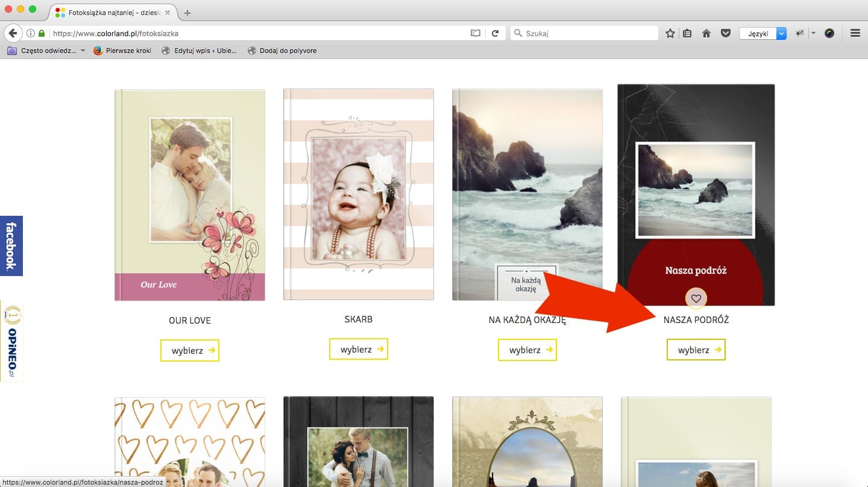This screenshot has height=487, width=868.
Task: Open the dark wood wedding couple cover
Action: (x=359, y=442)
